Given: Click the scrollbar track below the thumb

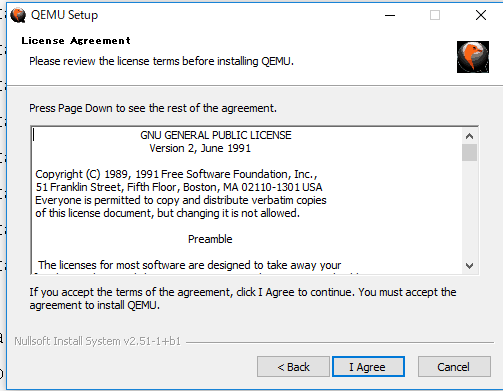Looking at the screenshot, I should tap(469, 210).
